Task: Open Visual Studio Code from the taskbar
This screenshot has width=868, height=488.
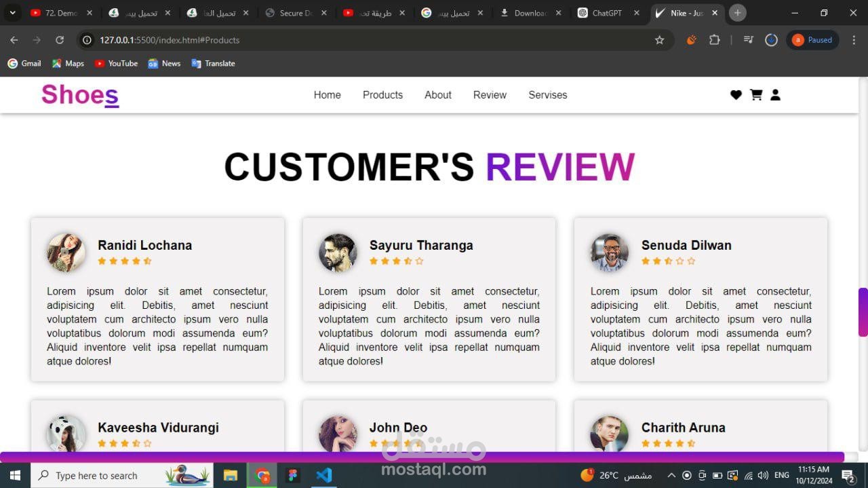Action: [324, 475]
